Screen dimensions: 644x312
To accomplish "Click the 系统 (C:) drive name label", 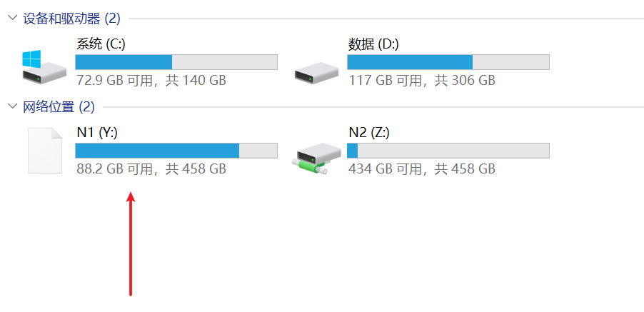I will tap(101, 44).
